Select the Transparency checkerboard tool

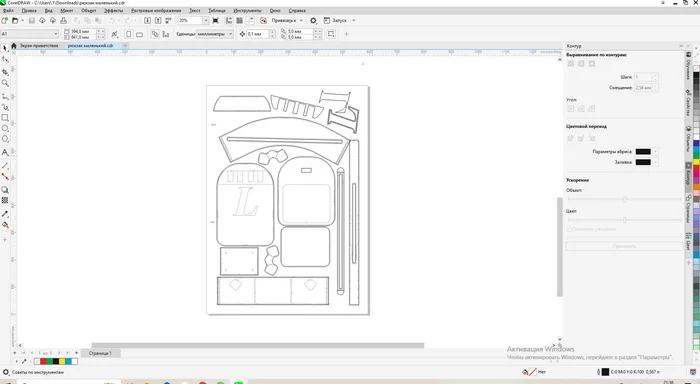coord(5,200)
